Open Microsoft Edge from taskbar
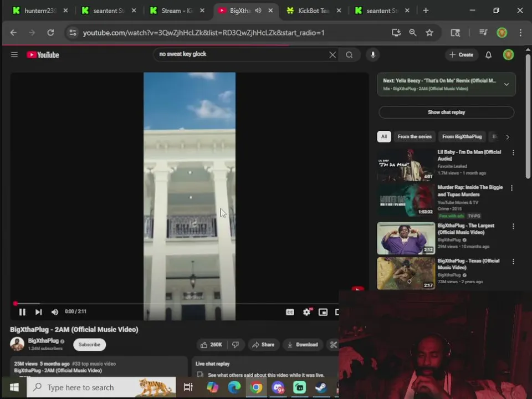This screenshot has height=399, width=532. point(234,387)
